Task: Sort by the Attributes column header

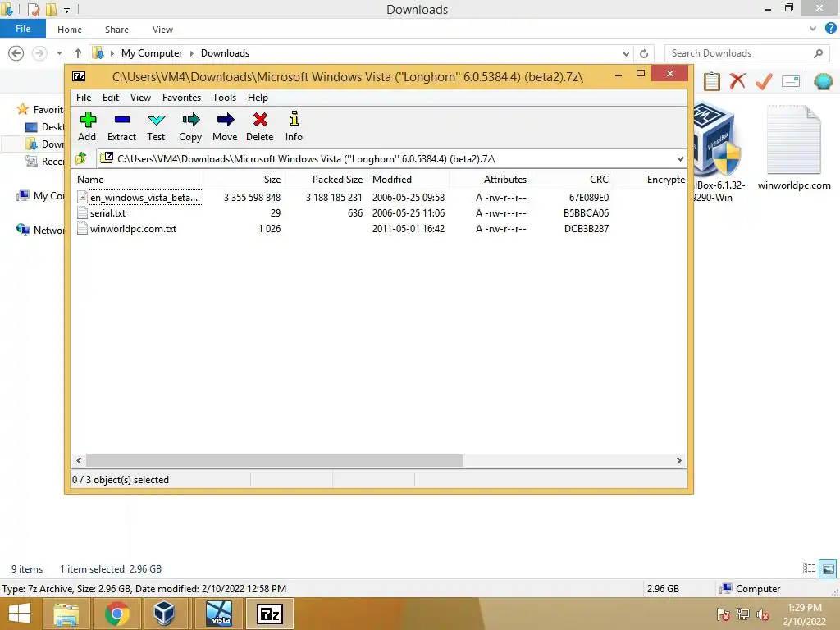Action: tap(490, 180)
